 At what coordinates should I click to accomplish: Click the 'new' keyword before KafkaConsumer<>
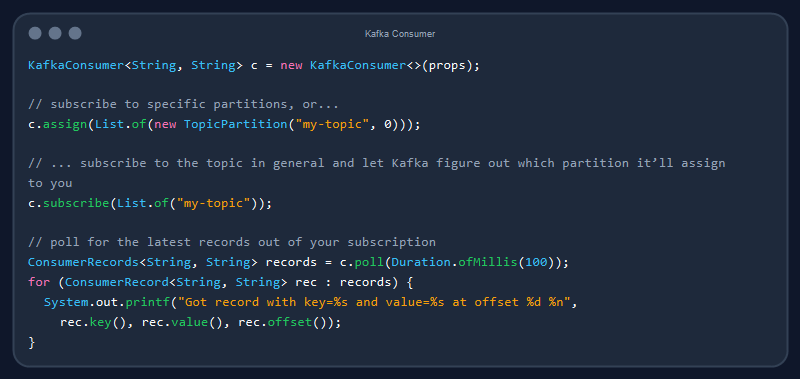(291, 66)
